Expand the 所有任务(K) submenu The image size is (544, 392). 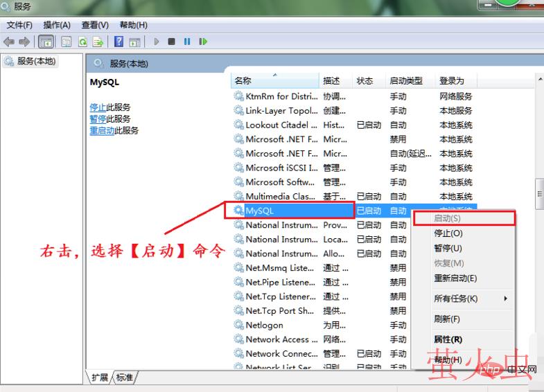pos(463,299)
